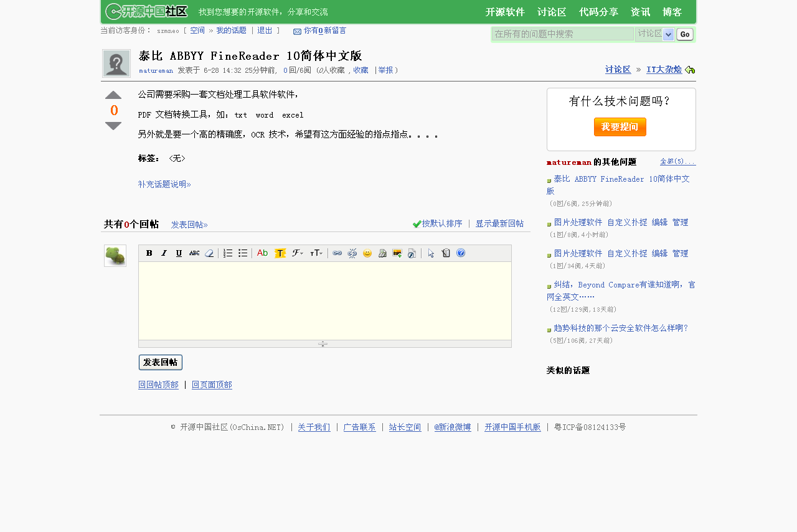Remove hyperlink with unlink icon
The height and width of the screenshot is (532, 797).
coord(352,253)
